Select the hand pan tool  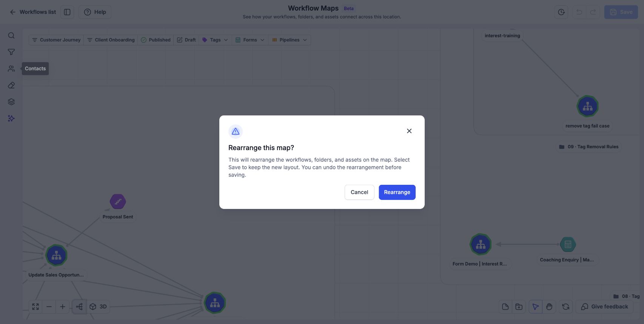click(x=549, y=307)
